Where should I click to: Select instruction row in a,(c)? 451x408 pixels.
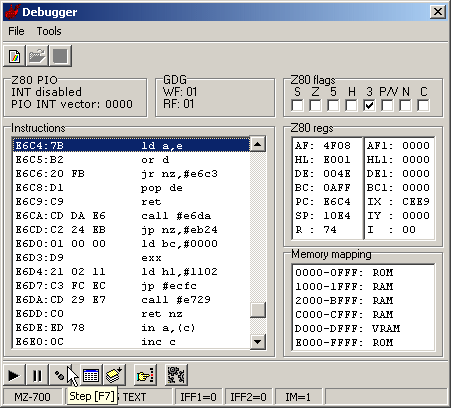[131, 328]
